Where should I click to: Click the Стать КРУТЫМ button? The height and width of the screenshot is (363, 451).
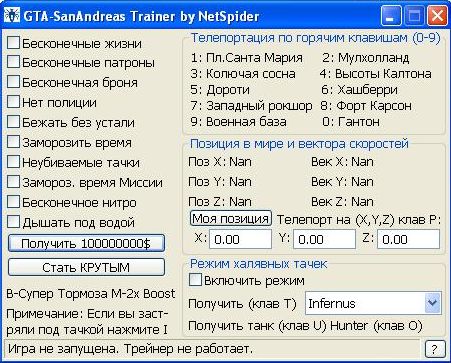coord(86,267)
